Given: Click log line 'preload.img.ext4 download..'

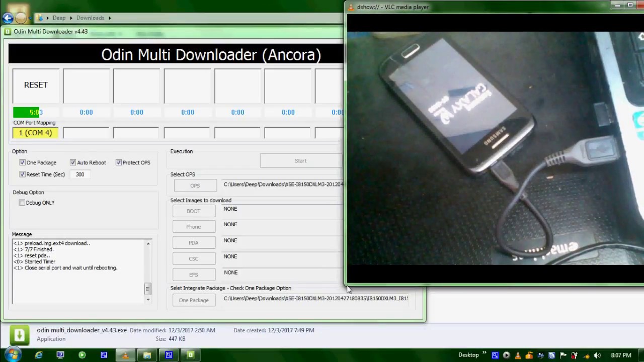Looking at the screenshot, I should (51, 243).
